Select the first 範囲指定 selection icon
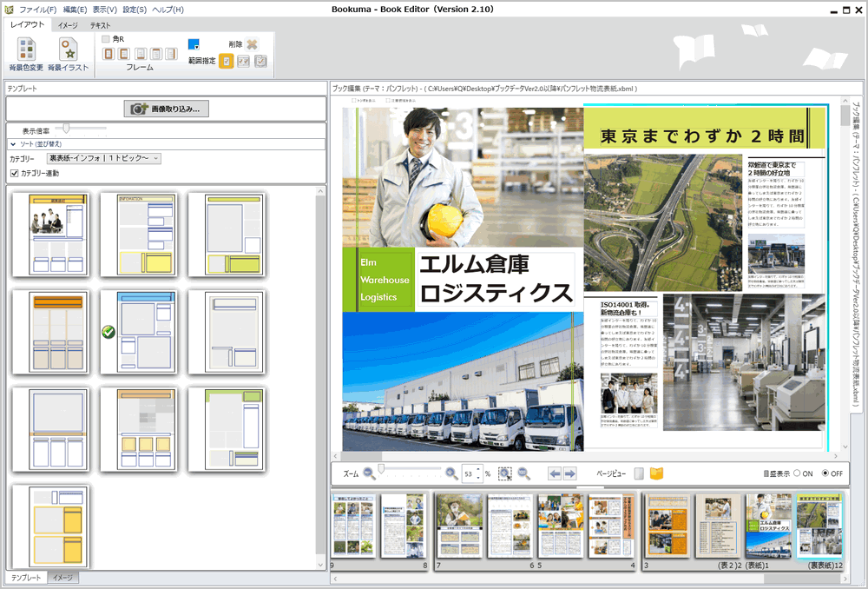 [226, 60]
